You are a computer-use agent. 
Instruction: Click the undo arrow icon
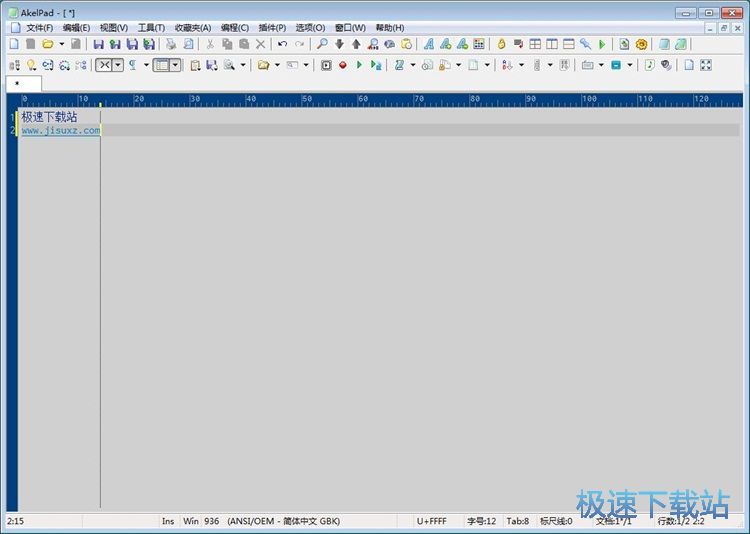[x=283, y=44]
